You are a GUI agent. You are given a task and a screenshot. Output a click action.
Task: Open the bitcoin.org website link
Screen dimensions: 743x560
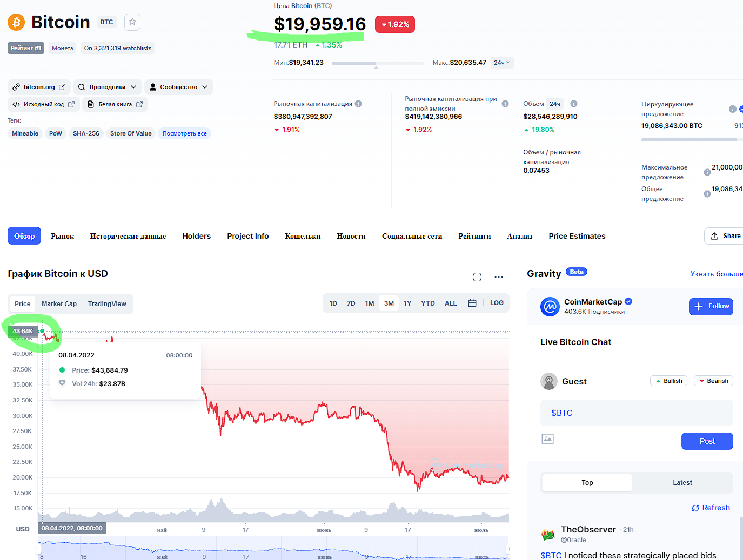(39, 87)
